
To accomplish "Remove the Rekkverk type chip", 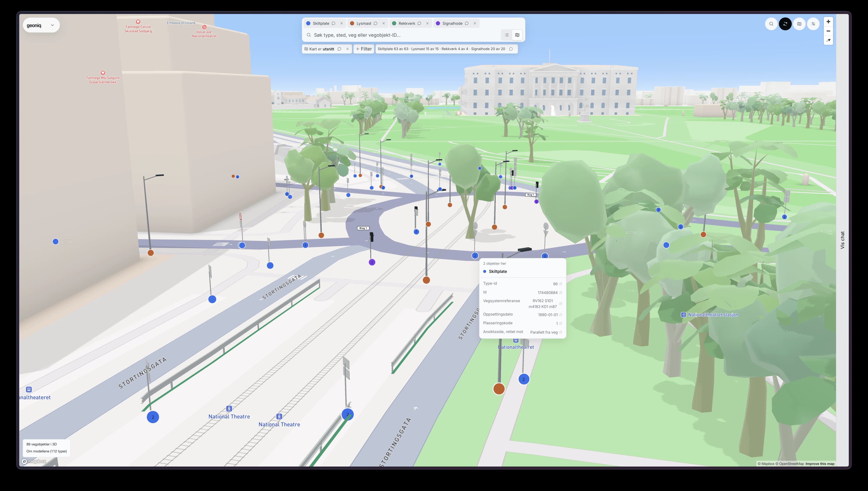I will click(427, 23).
